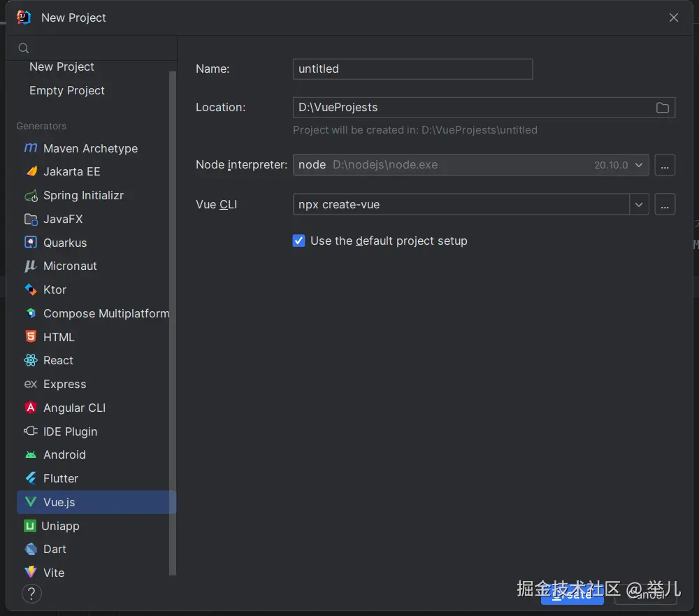Click the search magnifier icon

(x=24, y=48)
